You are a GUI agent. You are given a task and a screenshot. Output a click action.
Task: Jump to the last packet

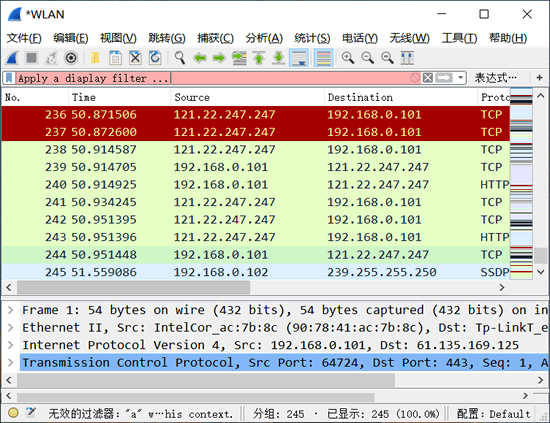click(x=279, y=58)
